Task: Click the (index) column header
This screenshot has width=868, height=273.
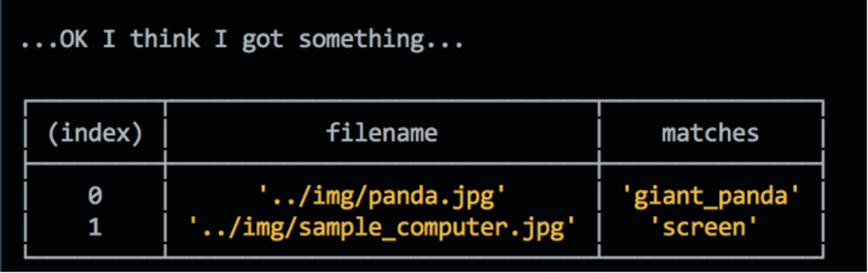Action: click(x=95, y=133)
